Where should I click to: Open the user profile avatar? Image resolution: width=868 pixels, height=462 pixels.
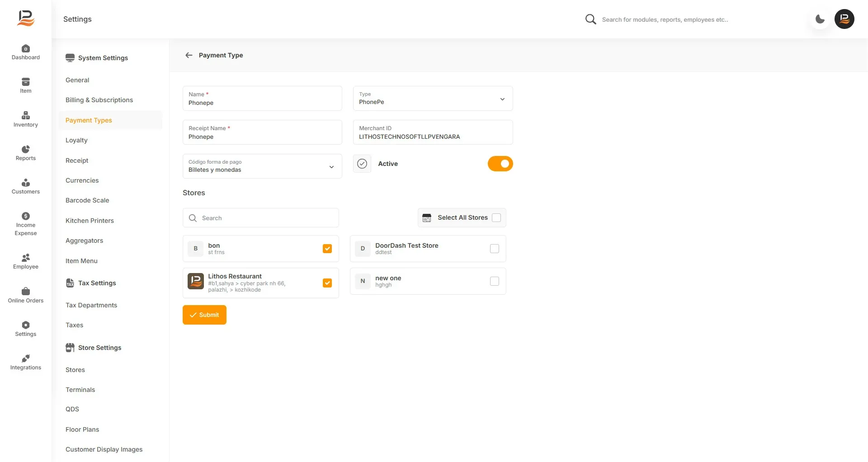844,19
